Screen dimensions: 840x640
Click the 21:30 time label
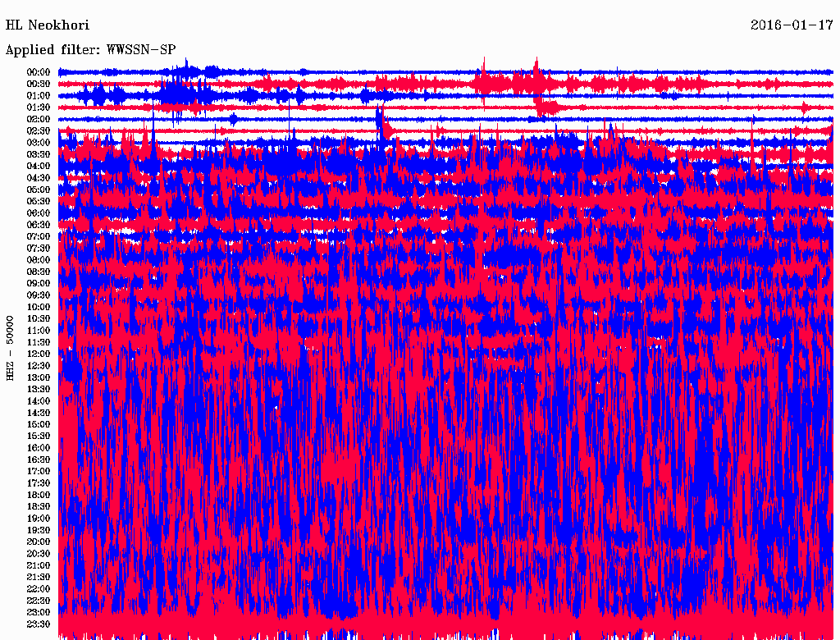tap(39, 577)
